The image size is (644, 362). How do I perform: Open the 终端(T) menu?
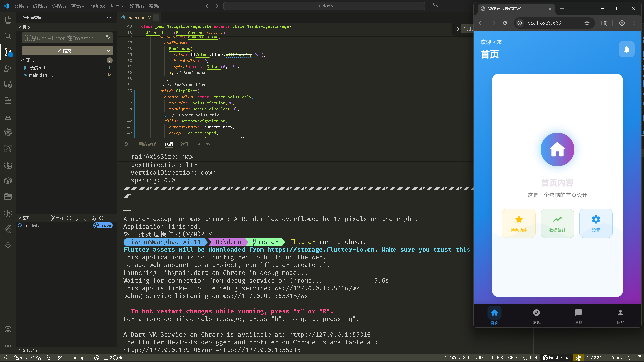click(137, 6)
